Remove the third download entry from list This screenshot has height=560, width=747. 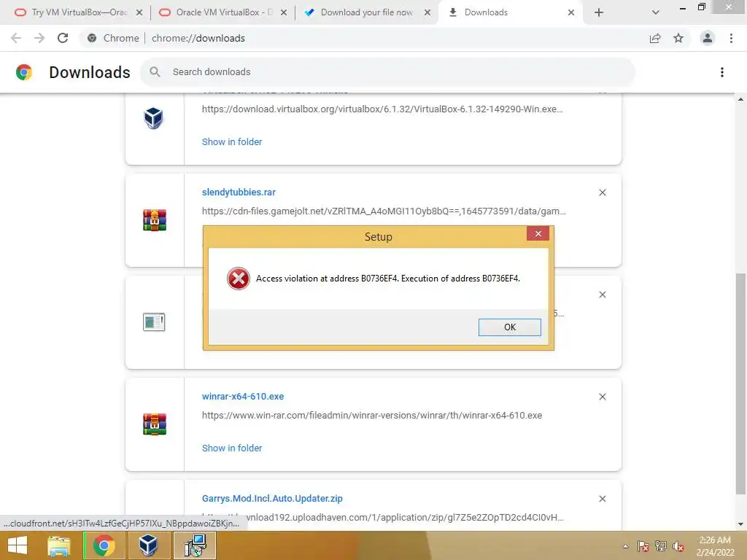click(x=602, y=295)
